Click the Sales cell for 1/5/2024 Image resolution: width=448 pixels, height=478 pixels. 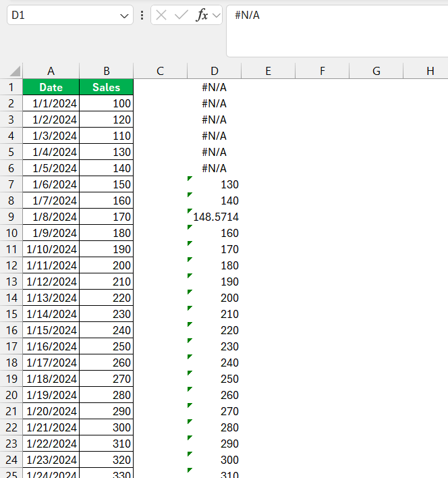[x=107, y=168]
